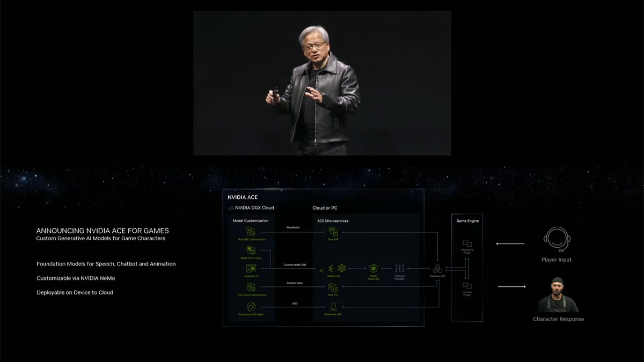Viewport: 644px width, 362px height.
Task: Select the 'Custom NeMo 43B' connector label
Action: tap(294, 265)
